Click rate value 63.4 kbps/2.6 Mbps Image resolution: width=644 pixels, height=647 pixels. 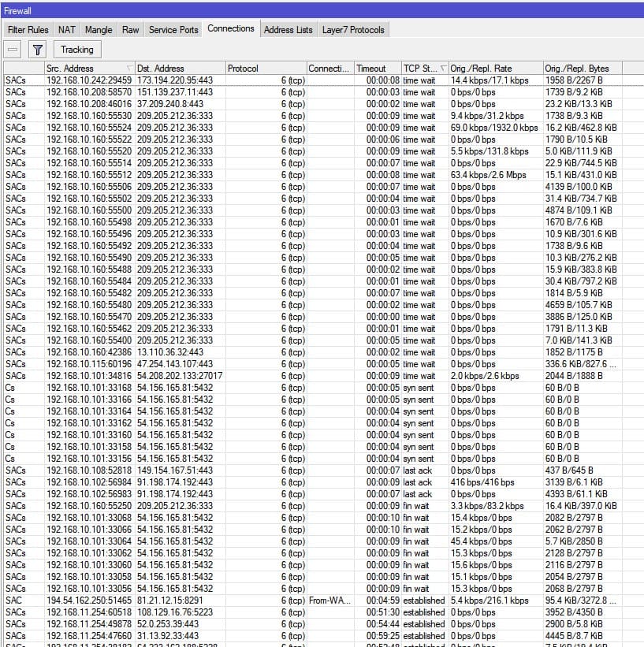(x=489, y=175)
